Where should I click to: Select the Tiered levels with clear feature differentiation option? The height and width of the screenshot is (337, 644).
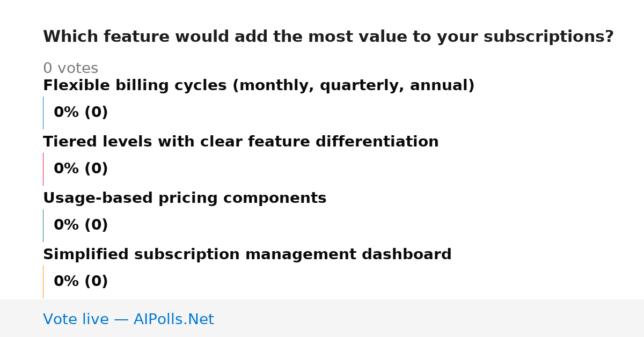click(241, 142)
